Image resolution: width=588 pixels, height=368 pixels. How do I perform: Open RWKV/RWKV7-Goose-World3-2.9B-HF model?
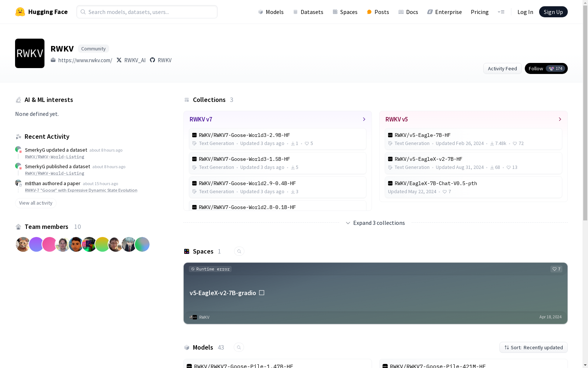tap(277, 139)
